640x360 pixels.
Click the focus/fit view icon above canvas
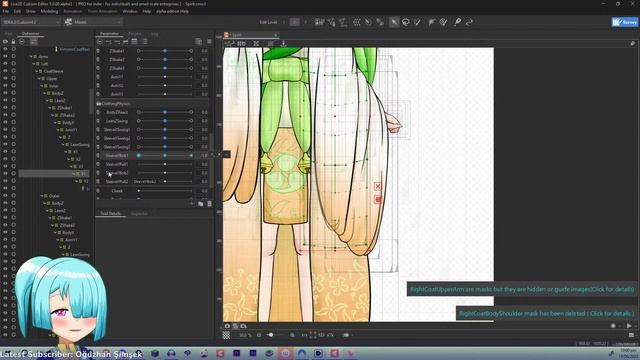click(256, 43)
